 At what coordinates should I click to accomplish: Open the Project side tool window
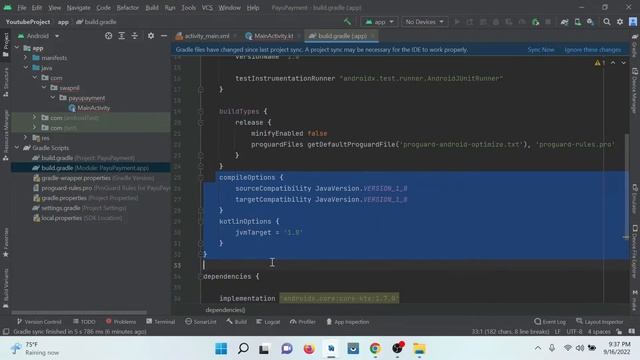(x=5, y=45)
